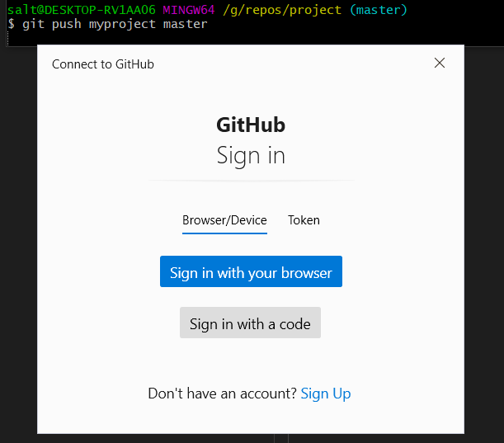Click the large Sign in heading
Image resolution: width=504 pixels, height=443 pixels.
pos(251,156)
